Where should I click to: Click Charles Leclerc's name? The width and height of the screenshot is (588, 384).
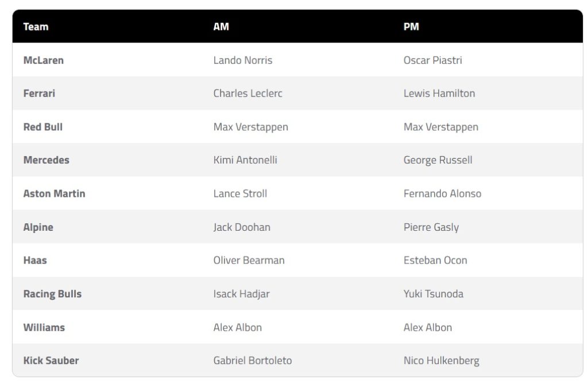coord(248,94)
